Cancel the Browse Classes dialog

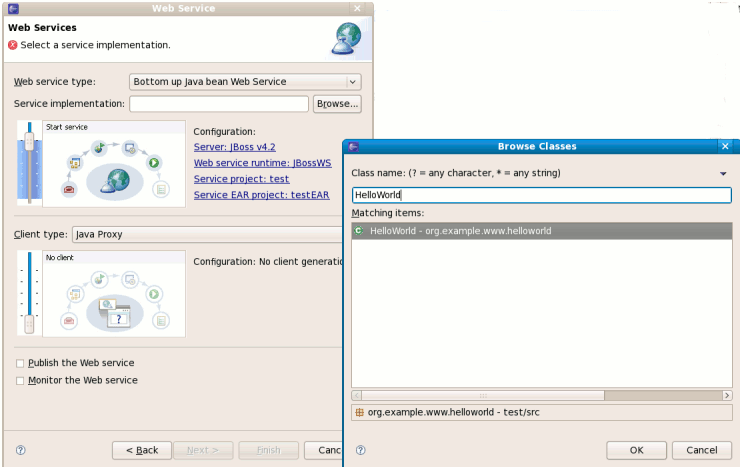click(x=702, y=450)
